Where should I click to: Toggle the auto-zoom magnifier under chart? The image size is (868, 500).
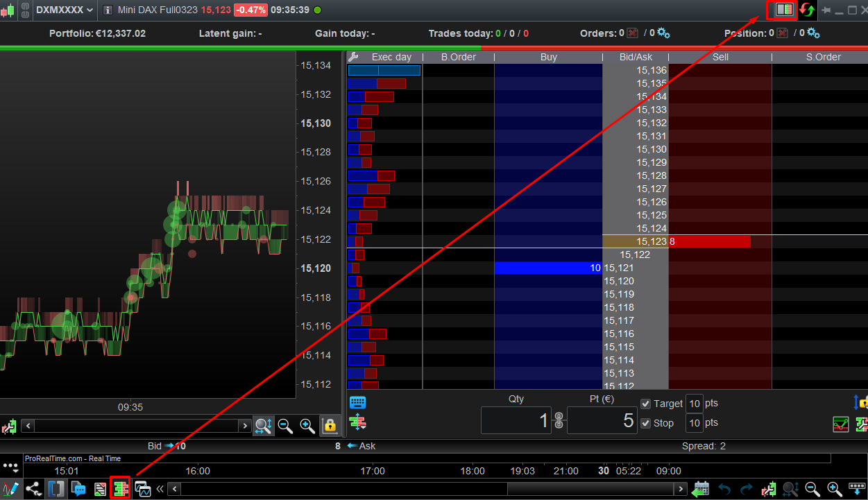tap(263, 426)
